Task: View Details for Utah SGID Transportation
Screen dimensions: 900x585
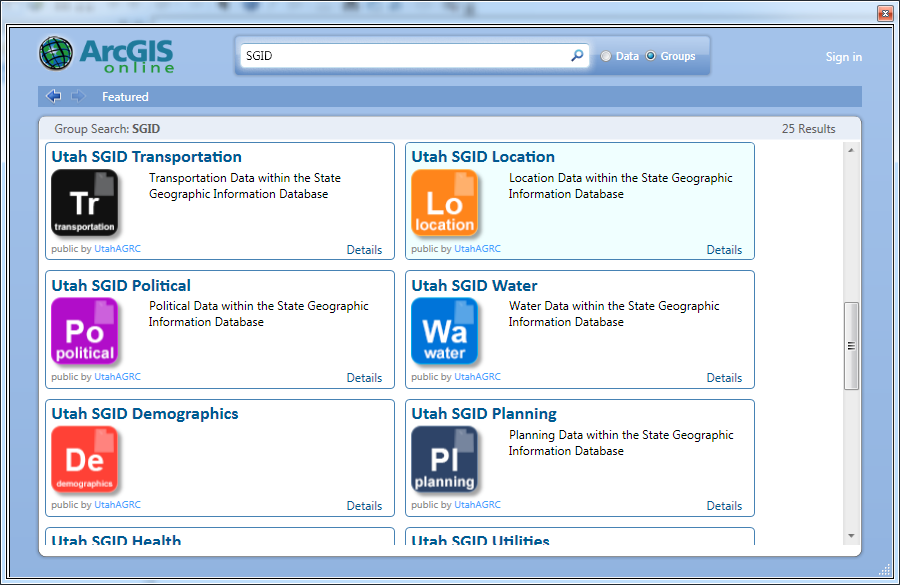Action: point(364,250)
